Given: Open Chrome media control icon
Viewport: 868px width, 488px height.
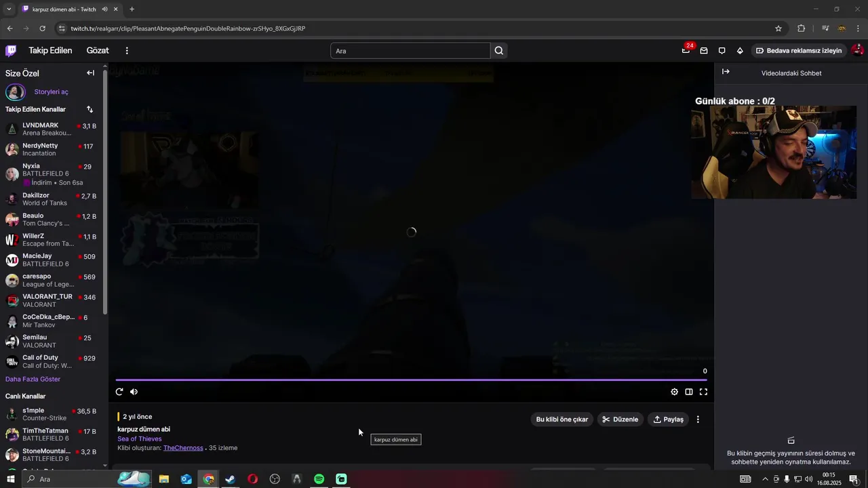Looking at the screenshot, I should point(825,28).
